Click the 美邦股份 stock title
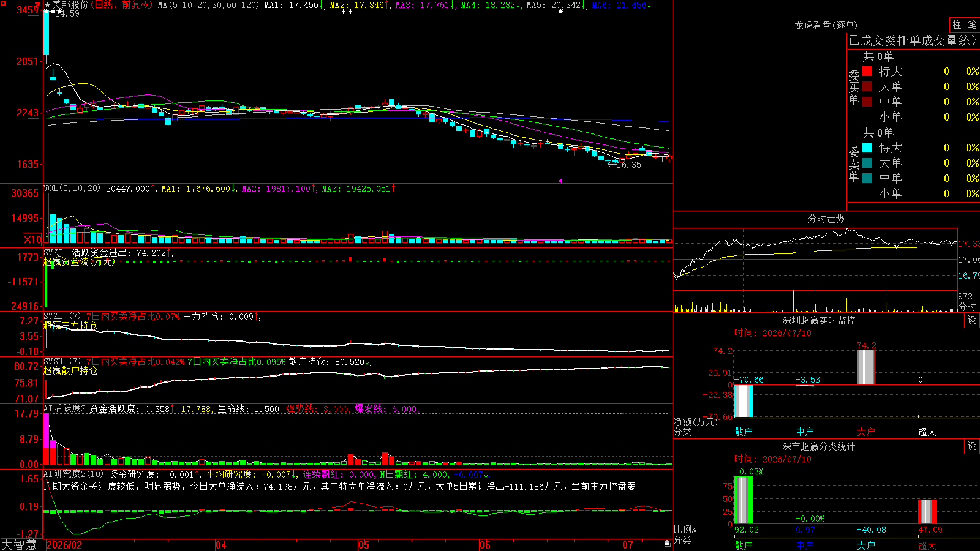The width and height of the screenshot is (980, 551). pyautogui.click(x=70, y=5)
